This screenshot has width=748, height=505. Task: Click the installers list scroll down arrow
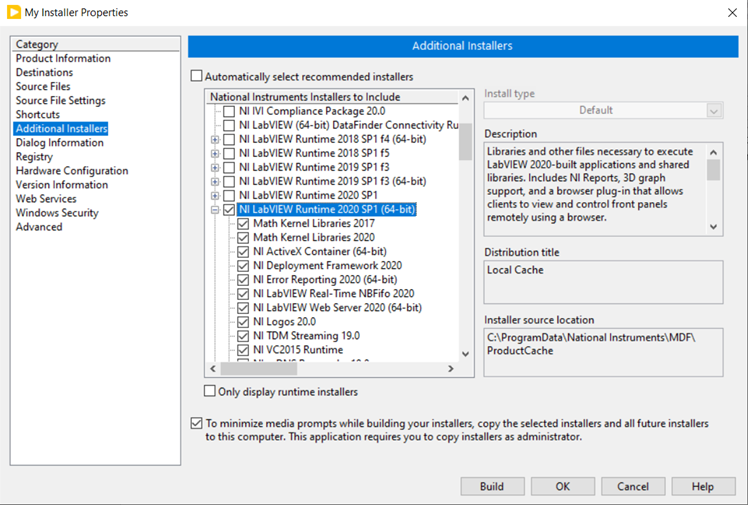(x=466, y=354)
